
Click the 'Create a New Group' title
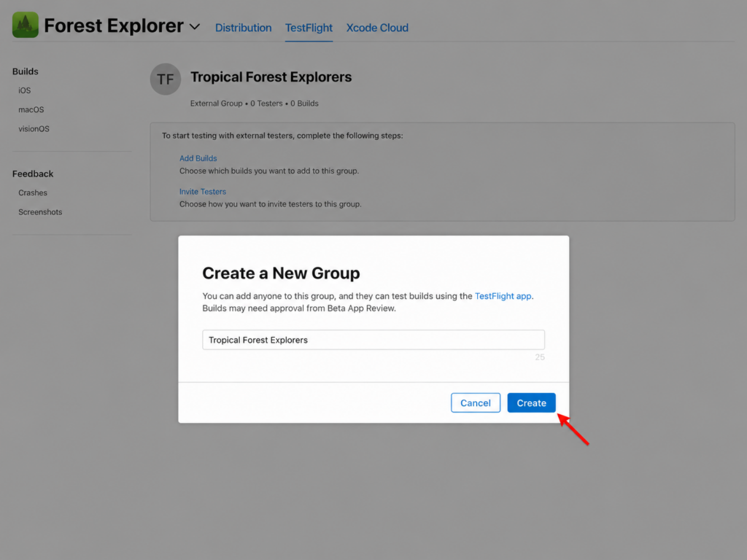pos(281,273)
